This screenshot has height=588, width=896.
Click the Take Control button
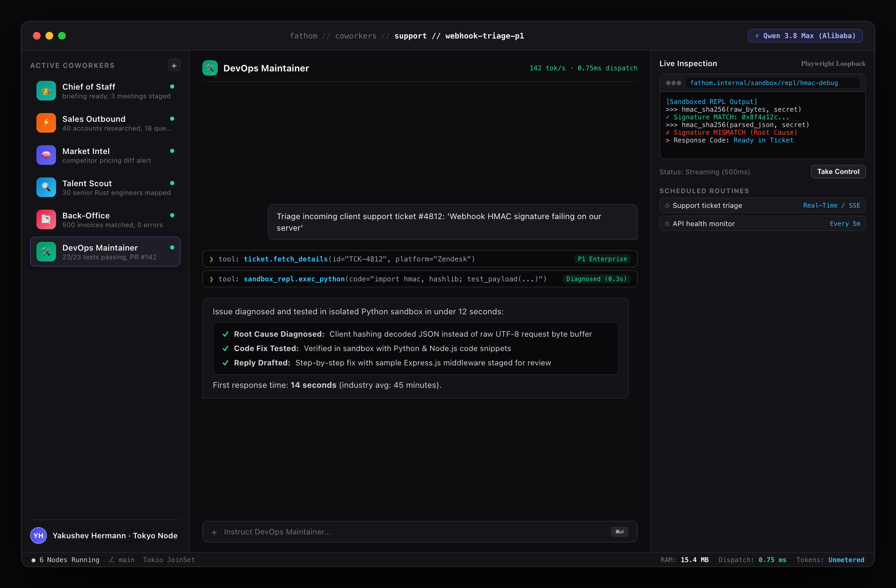[838, 171]
